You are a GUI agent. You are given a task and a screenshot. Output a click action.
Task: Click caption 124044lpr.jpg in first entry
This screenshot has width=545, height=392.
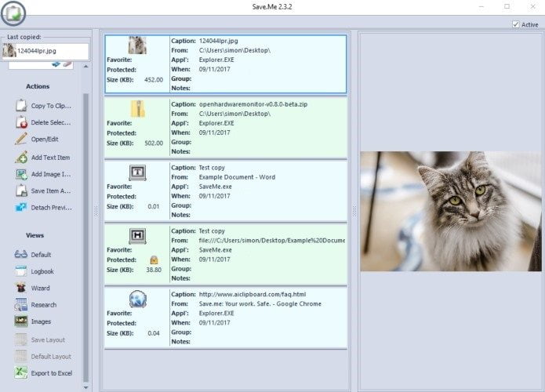pyautogui.click(x=218, y=41)
